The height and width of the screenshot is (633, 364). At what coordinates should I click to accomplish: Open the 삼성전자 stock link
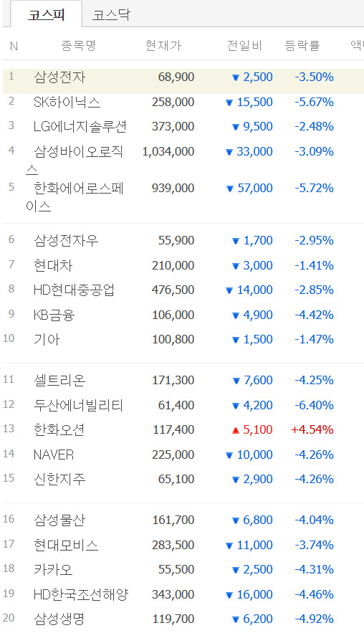pyautogui.click(x=59, y=77)
